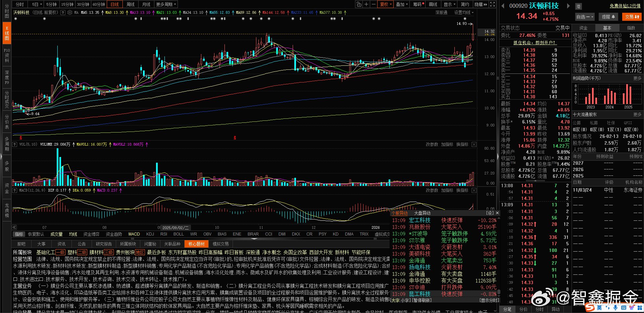The image size is (644, 313).
Task: Open the 分时成交 sidebar view
Action: (x=7, y=99)
